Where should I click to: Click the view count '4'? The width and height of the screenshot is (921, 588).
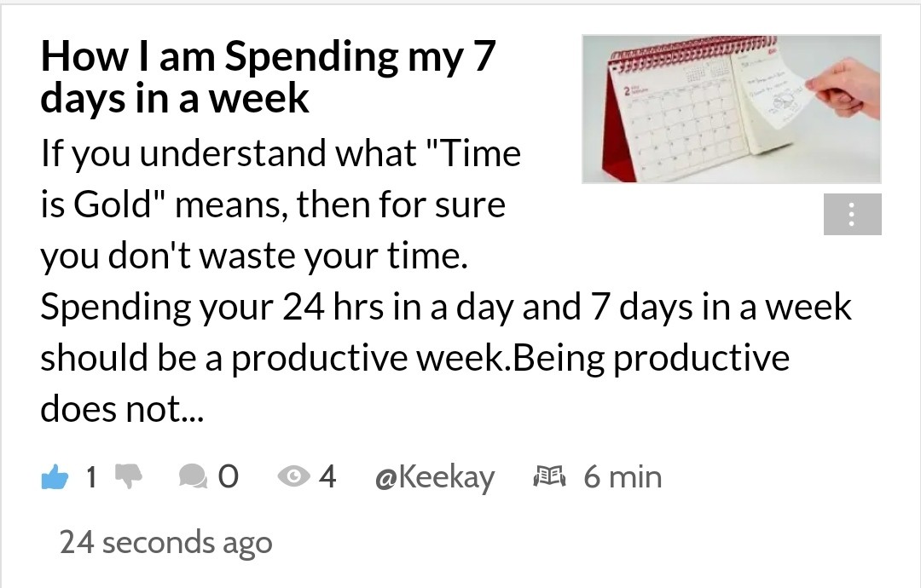click(x=327, y=476)
